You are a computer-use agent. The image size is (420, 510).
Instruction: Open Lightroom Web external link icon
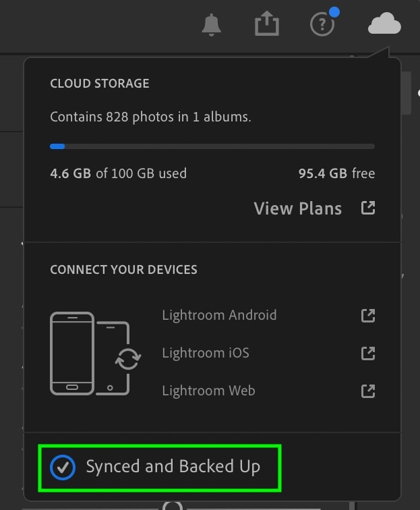[368, 391]
